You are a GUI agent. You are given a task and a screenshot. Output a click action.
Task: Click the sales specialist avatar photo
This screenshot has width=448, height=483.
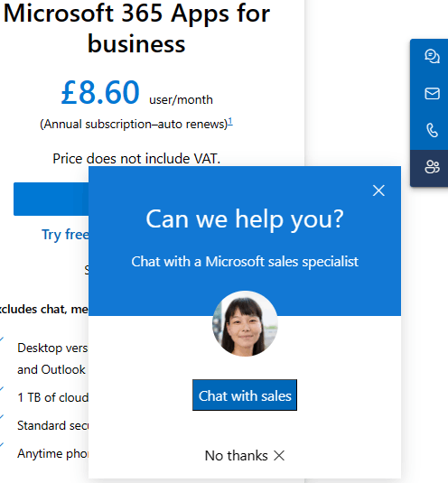[x=245, y=324]
